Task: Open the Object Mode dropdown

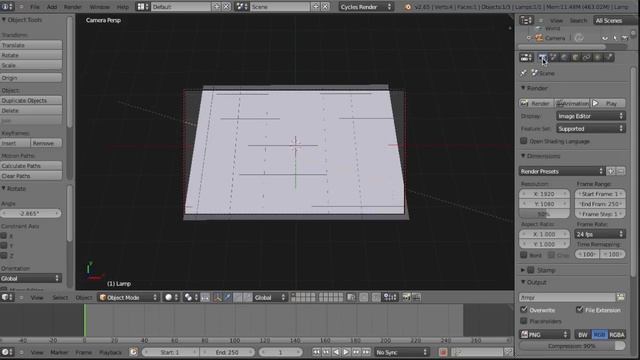Action: [x=129, y=297]
